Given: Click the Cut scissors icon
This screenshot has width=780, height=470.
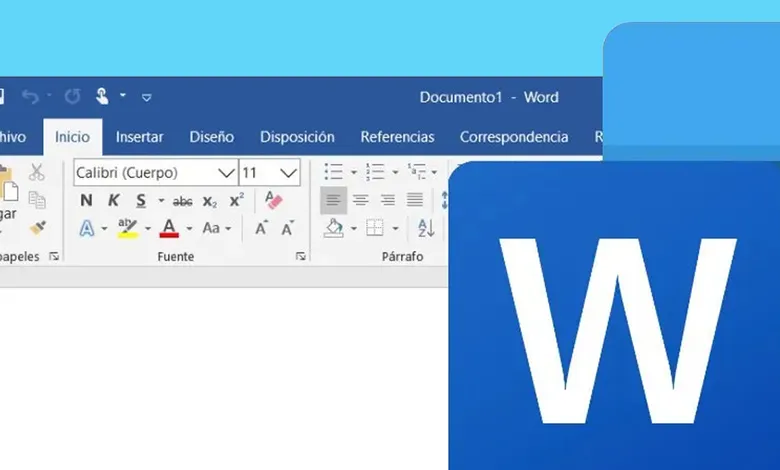Looking at the screenshot, I should click(x=36, y=172).
